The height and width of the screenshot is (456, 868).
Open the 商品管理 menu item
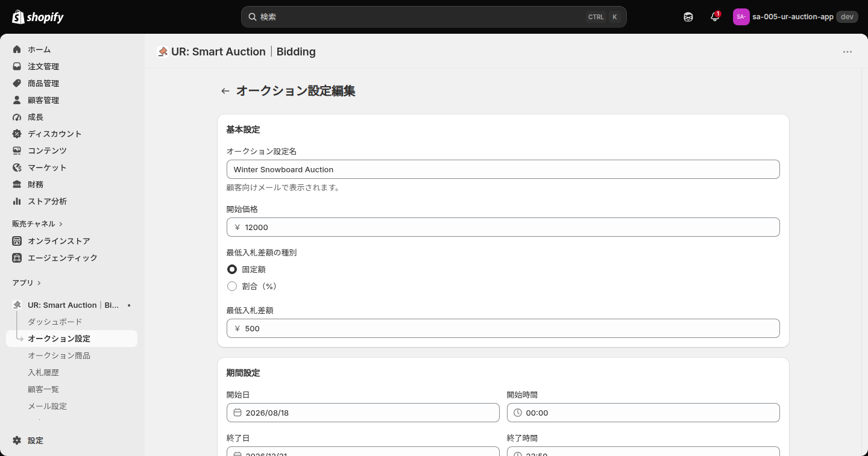click(72, 83)
